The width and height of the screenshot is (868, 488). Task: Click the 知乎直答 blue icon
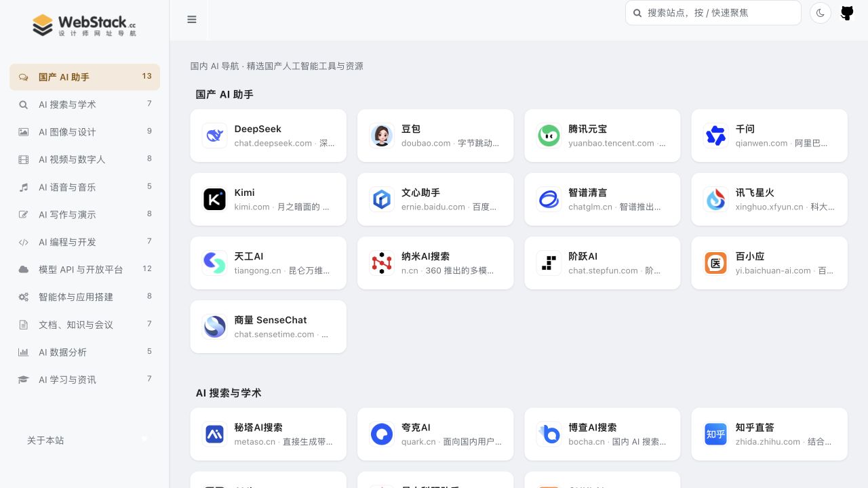pyautogui.click(x=715, y=434)
